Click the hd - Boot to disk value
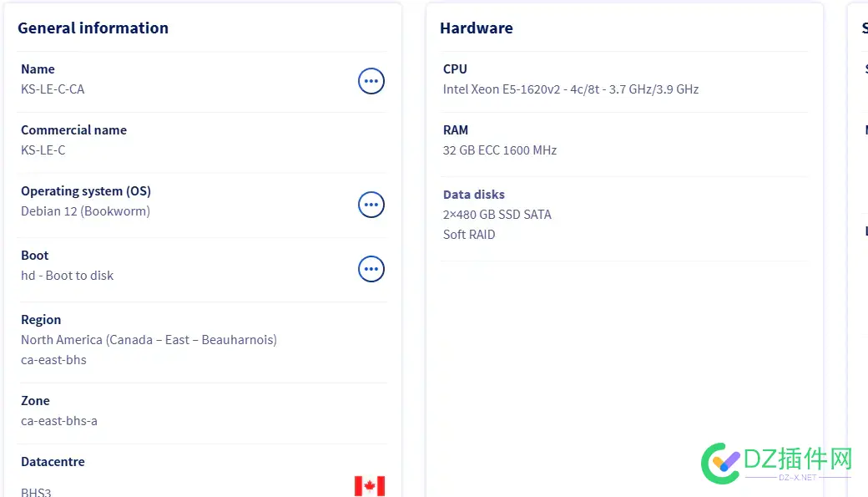Screen dimensions: 868x497 67,276
